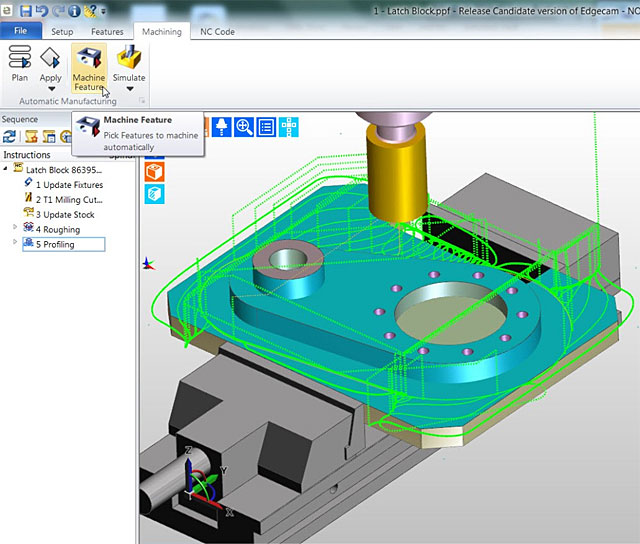Click the Undo arrow icon
Screen dimensions: 640x544
pos(42,10)
